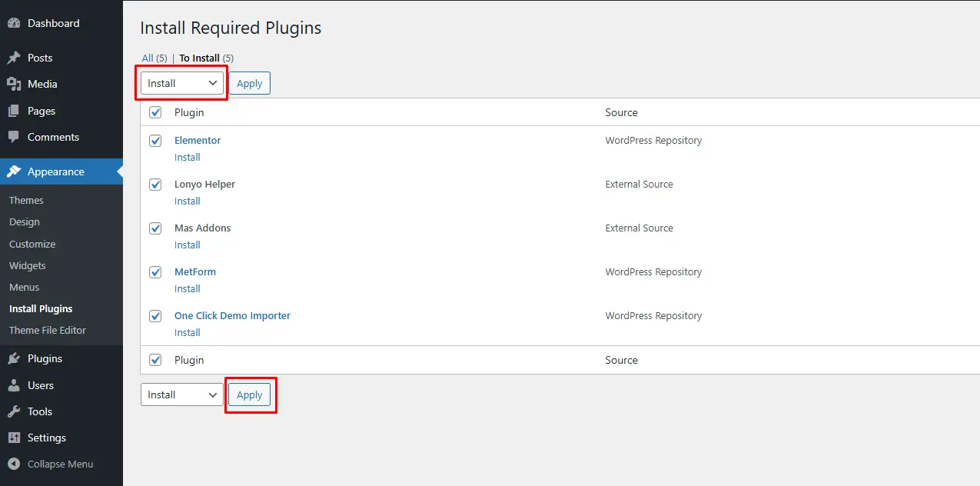Toggle the select-all checkbox in table footer
Screen dimensions: 980x486
pyautogui.click(x=155, y=360)
